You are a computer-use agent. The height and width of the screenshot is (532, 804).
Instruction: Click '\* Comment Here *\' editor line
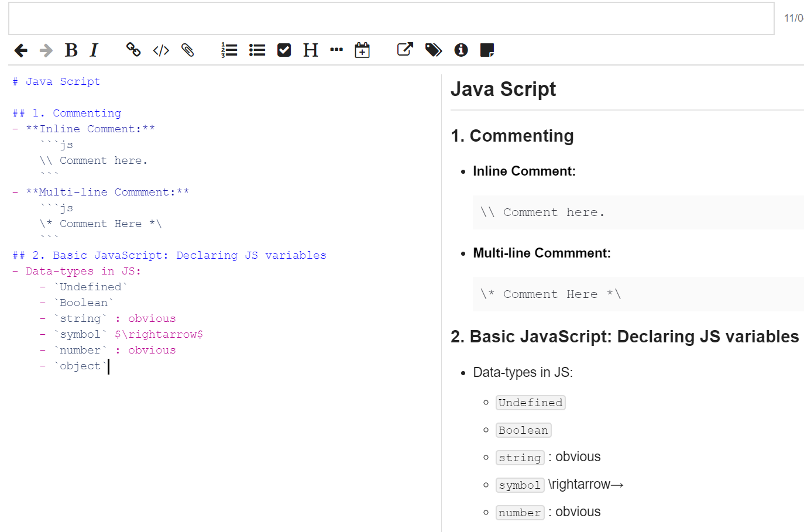(101, 224)
